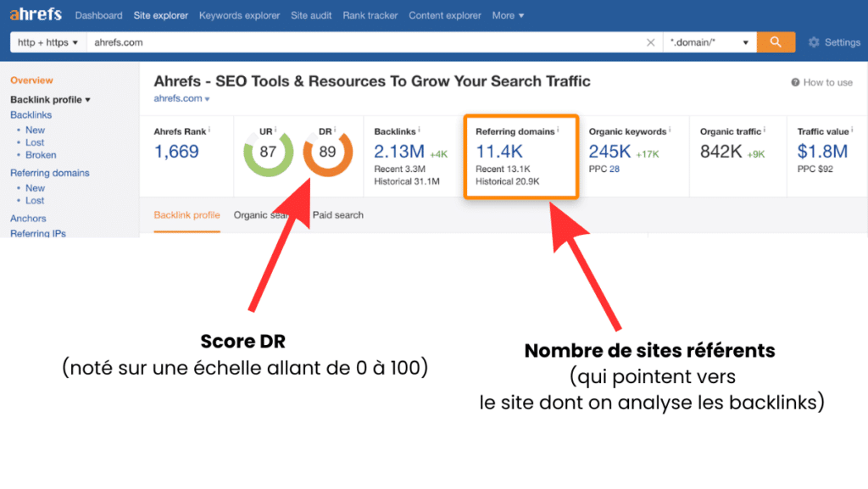Click the Historical 31.1M backlinks text

click(x=407, y=181)
